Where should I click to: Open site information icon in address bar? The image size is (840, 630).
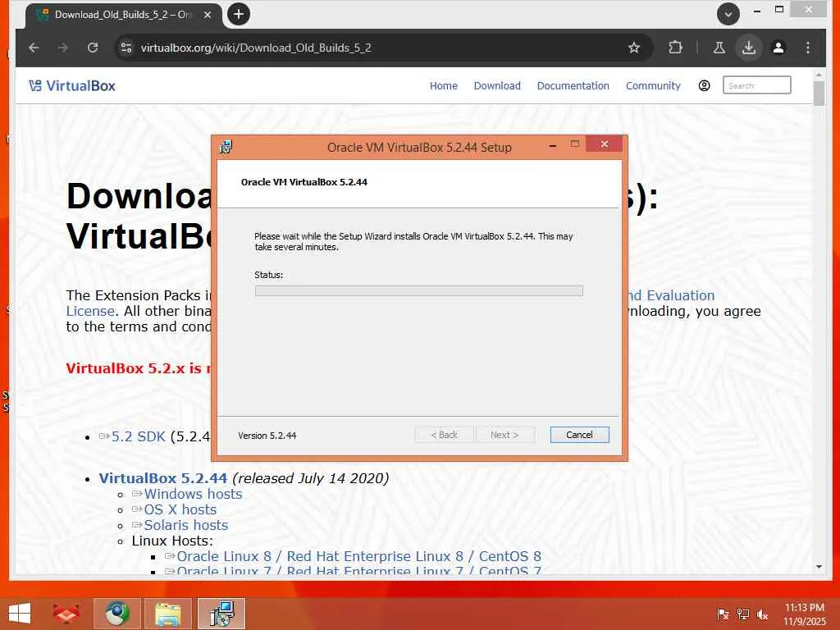click(126, 48)
